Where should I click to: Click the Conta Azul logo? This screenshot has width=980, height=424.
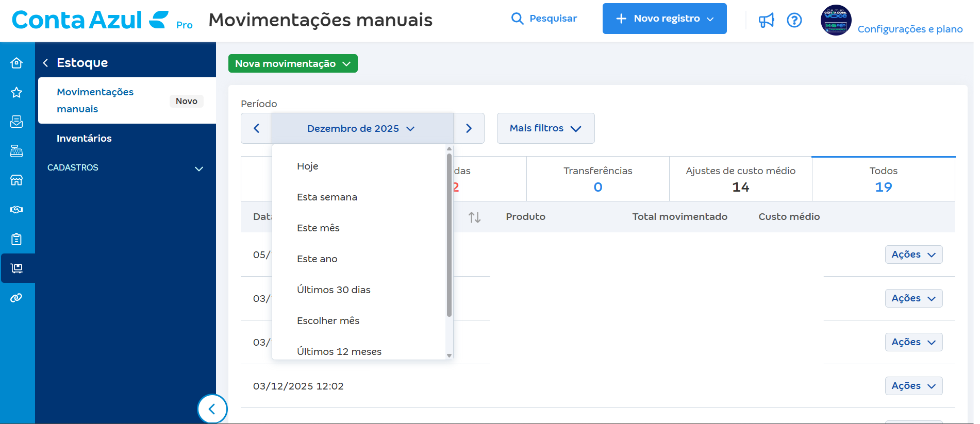[x=90, y=20]
